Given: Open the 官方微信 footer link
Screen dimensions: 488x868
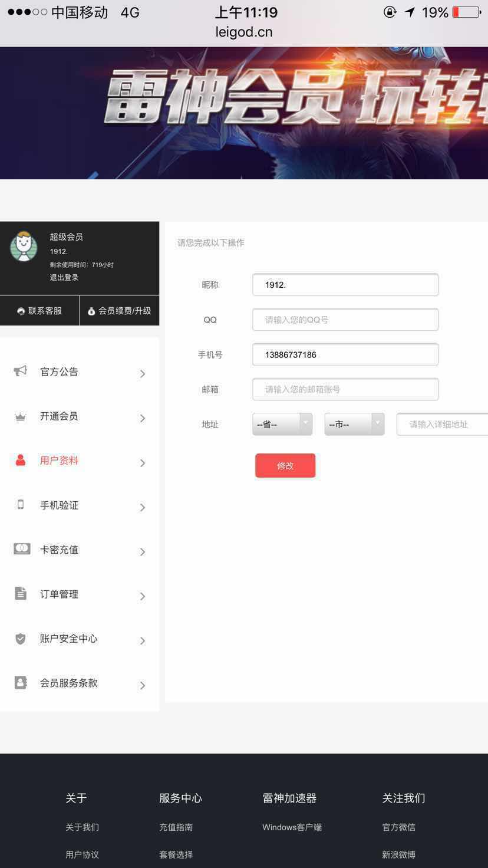Looking at the screenshot, I should click(x=398, y=827).
